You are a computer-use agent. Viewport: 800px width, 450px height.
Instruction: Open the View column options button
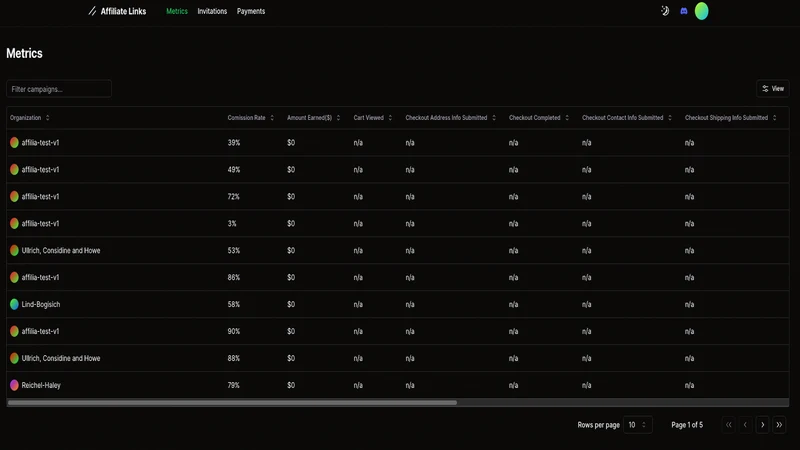tap(772, 89)
